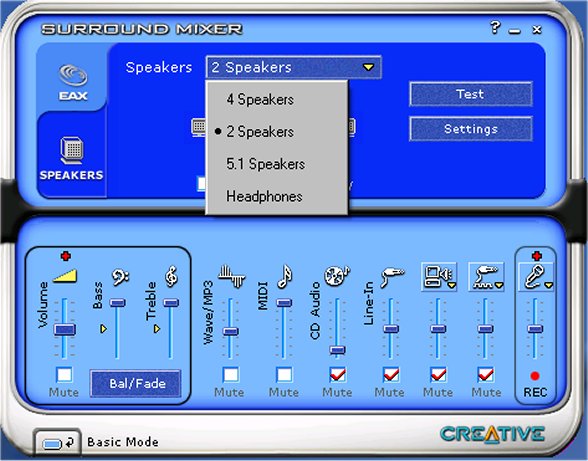Toggle Mute checkbox for Wave/MP3

point(230,374)
